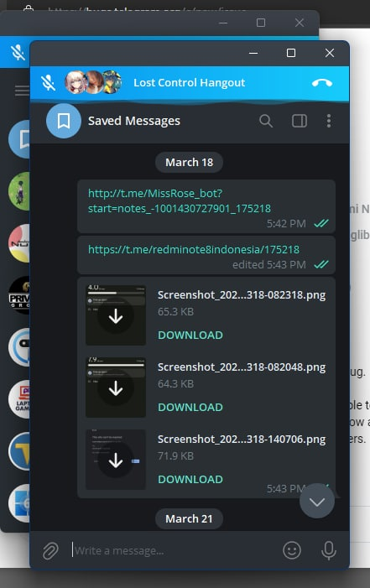The width and height of the screenshot is (370, 588).
Task: Click DOWNLOAD for Screenshot 318-140706.png
Action: coord(190,479)
